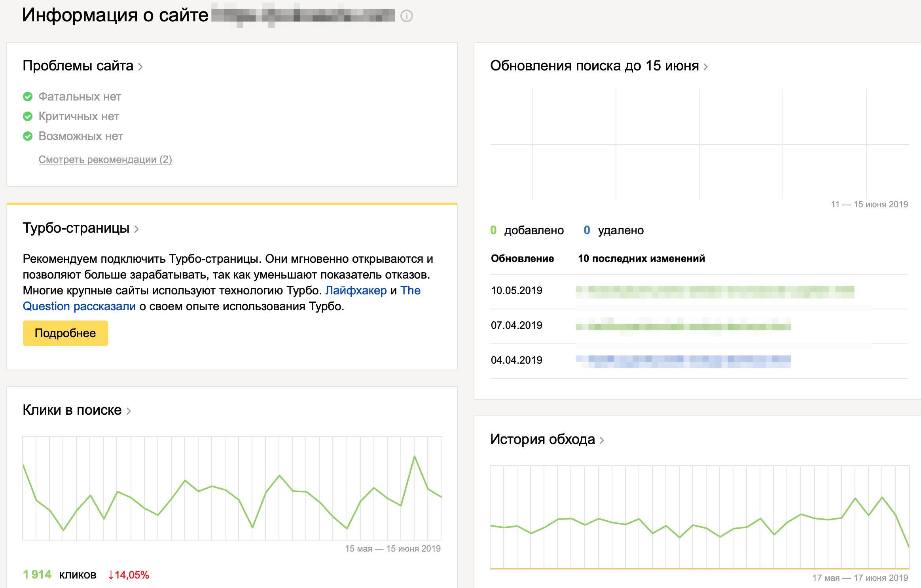Screen dimensions: 921x588
Task: Click the Обновление column header
Action: pyautogui.click(x=522, y=258)
